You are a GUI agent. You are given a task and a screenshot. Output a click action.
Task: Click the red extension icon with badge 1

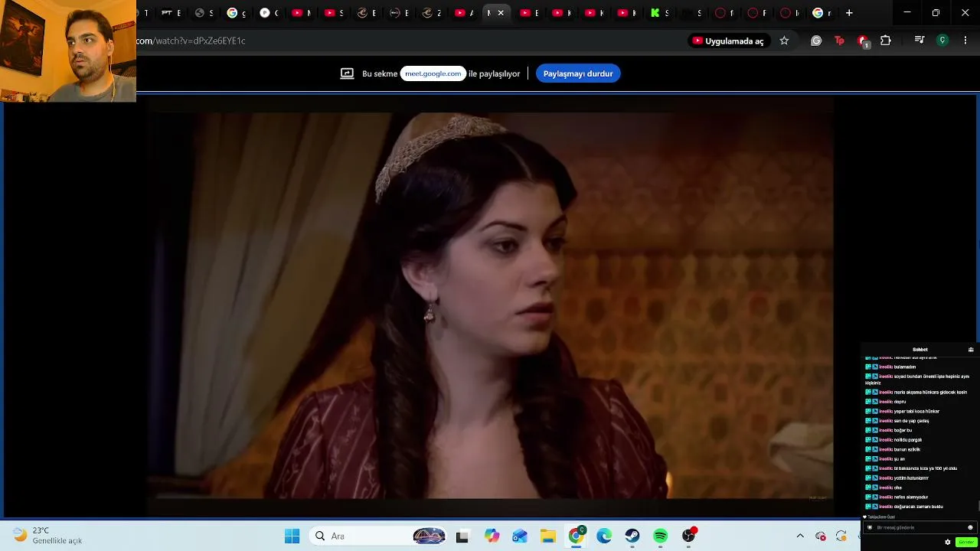point(863,41)
